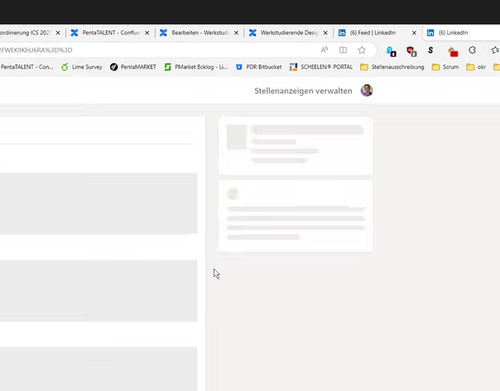This screenshot has height=391, width=500.
Task: Click the Confluence icon on PentaTALENT tab
Action: tap(74, 33)
